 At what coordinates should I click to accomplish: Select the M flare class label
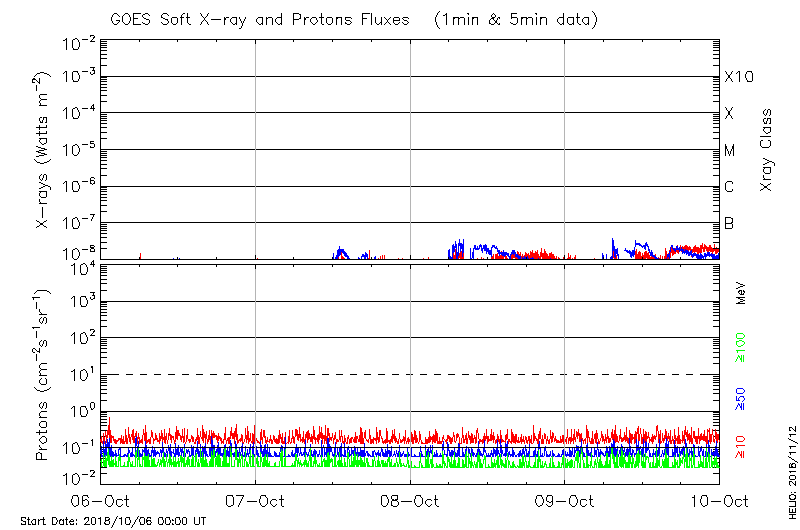pos(730,150)
